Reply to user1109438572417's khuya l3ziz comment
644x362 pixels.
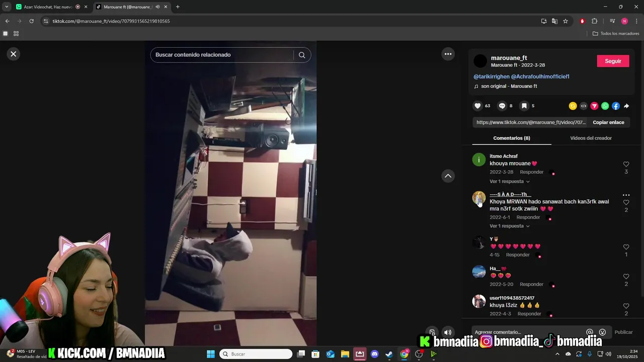[x=529, y=314]
